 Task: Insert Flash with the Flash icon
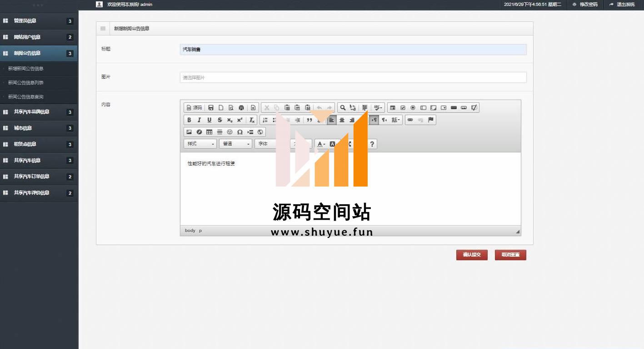pos(199,132)
